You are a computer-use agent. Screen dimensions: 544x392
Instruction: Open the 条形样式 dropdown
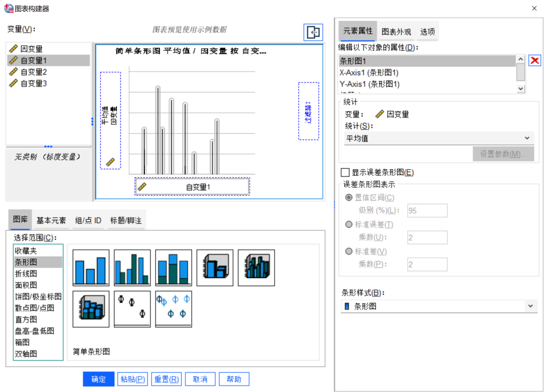click(x=439, y=306)
